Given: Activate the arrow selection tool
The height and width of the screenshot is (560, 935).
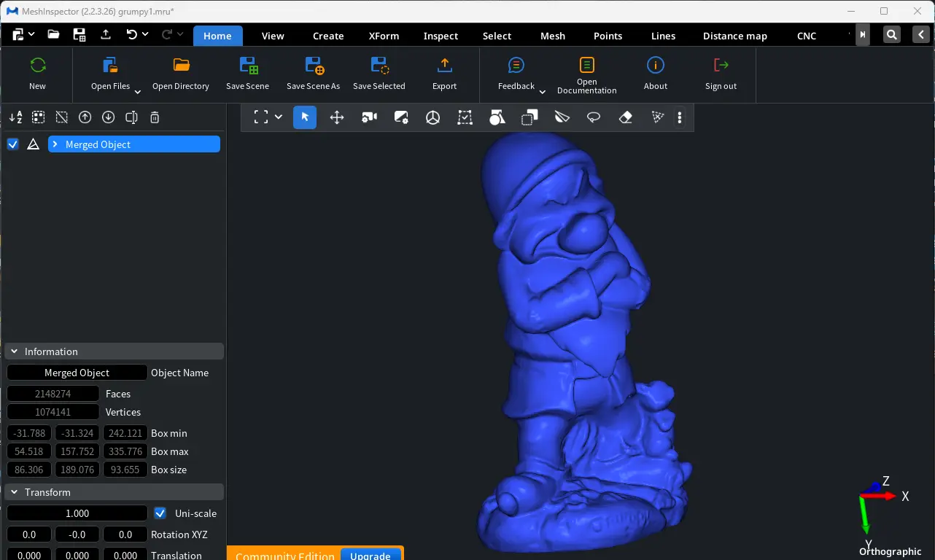Looking at the screenshot, I should pyautogui.click(x=305, y=117).
